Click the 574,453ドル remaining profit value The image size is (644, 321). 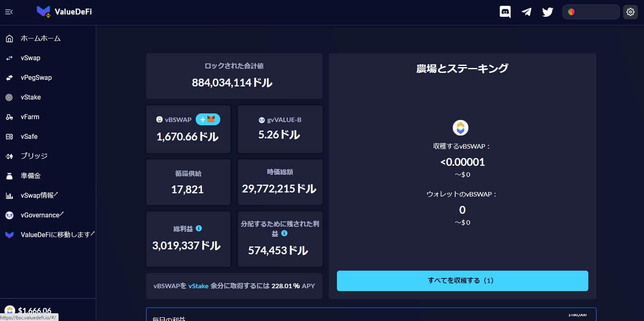point(278,251)
